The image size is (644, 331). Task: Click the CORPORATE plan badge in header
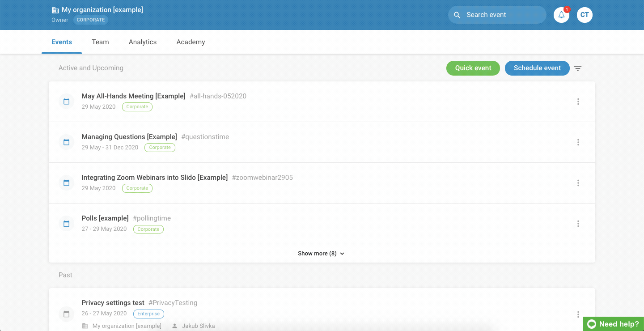click(91, 20)
